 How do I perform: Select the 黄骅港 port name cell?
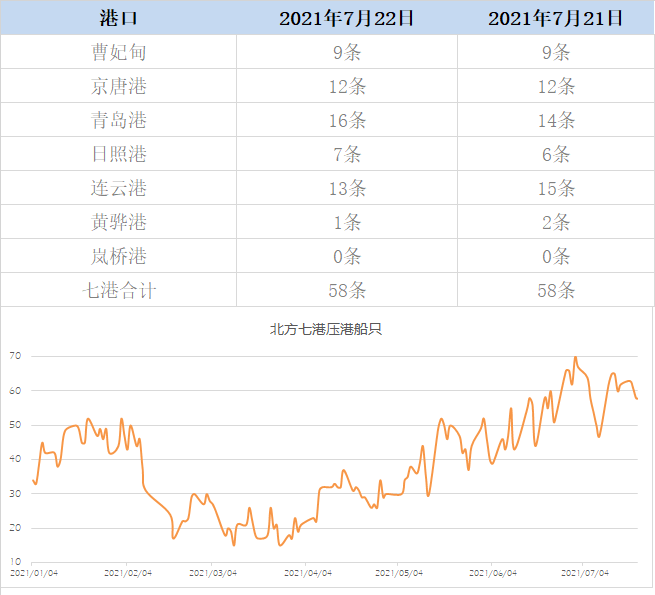tap(119, 222)
